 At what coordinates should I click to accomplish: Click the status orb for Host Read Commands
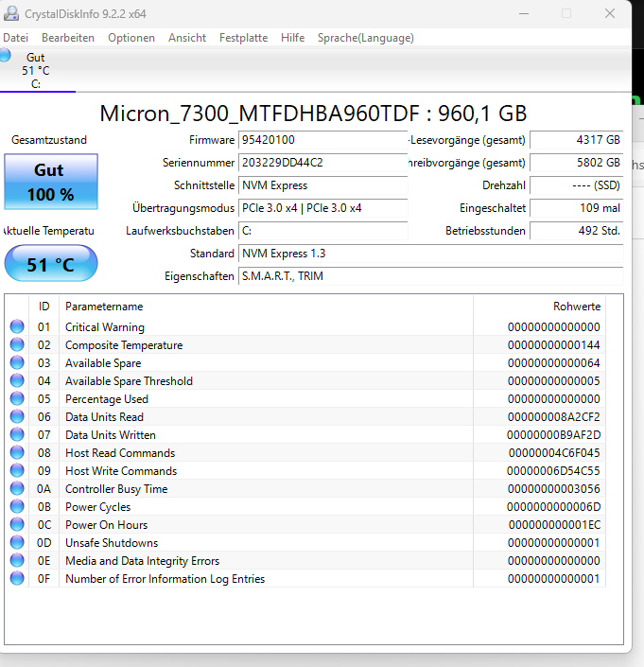click(17, 452)
